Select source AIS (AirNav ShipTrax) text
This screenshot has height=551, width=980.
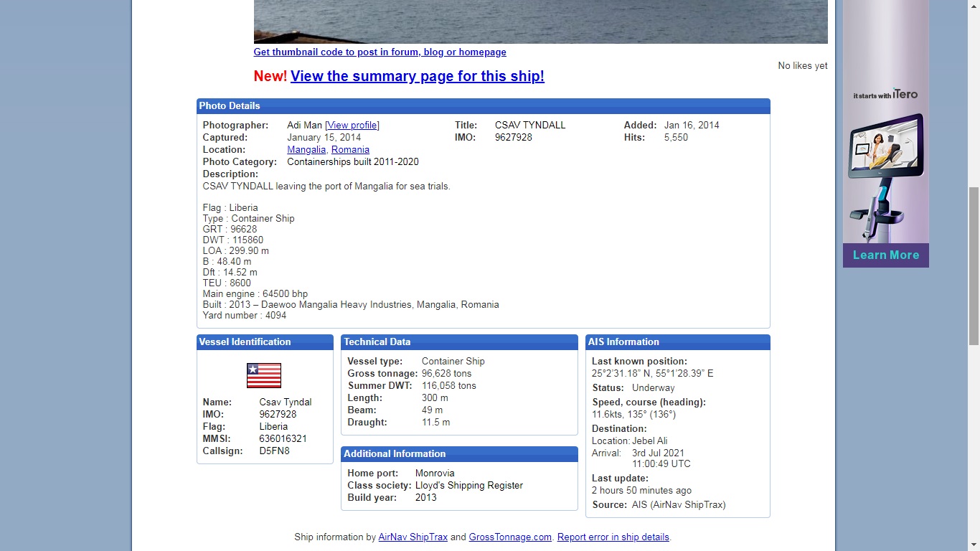click(679, 505)
